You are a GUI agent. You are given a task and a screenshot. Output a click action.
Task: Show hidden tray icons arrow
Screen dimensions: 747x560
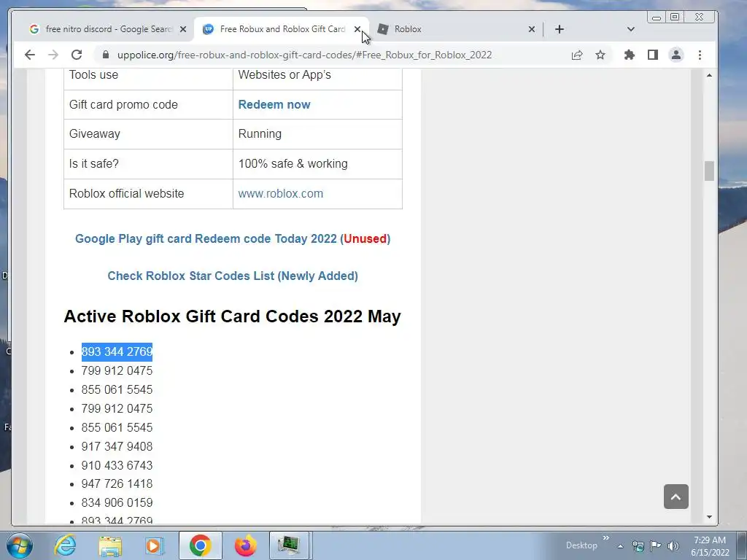coord(620,546)
